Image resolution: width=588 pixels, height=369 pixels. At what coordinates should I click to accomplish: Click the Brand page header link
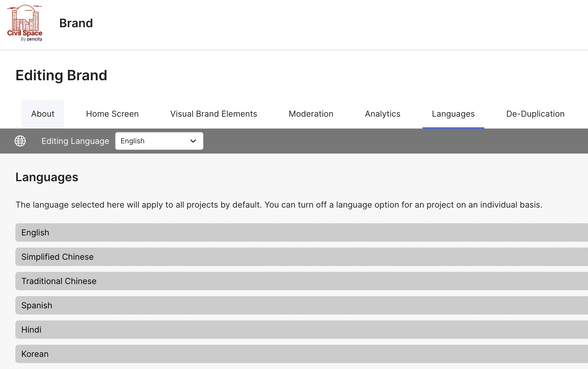(76, 23)
